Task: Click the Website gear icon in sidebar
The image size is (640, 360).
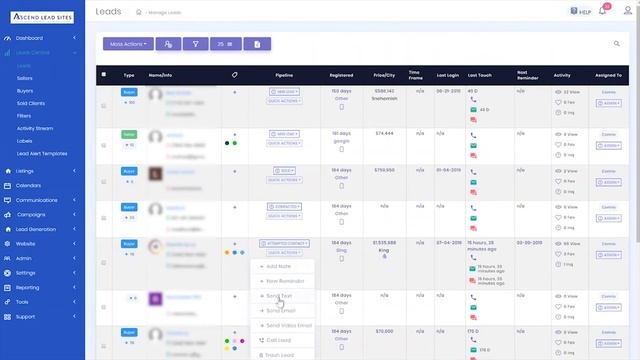Action: point(7,244)
